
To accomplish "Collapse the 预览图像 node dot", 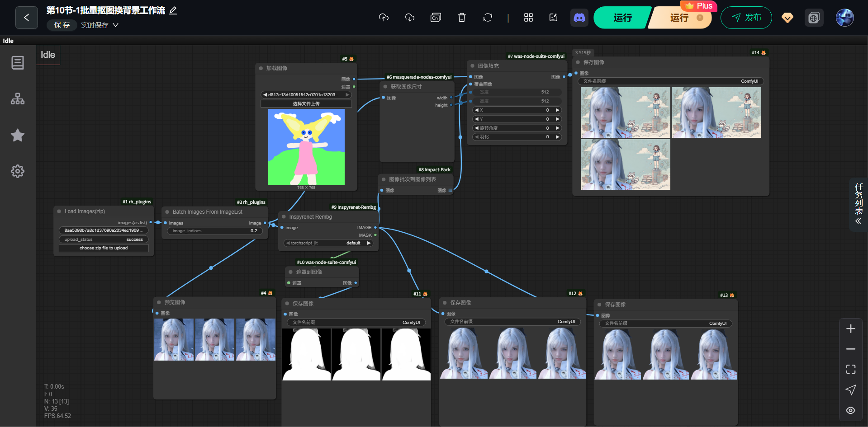I will tap(159, 302).
